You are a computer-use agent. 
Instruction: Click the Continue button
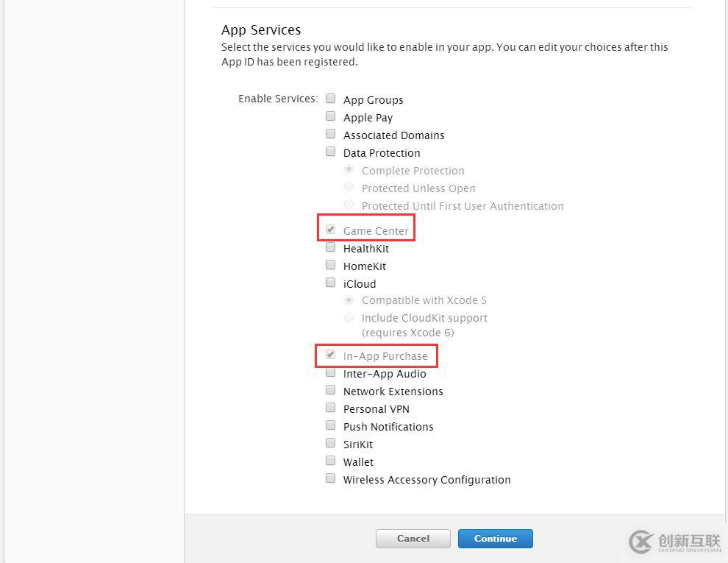point(496,539)
